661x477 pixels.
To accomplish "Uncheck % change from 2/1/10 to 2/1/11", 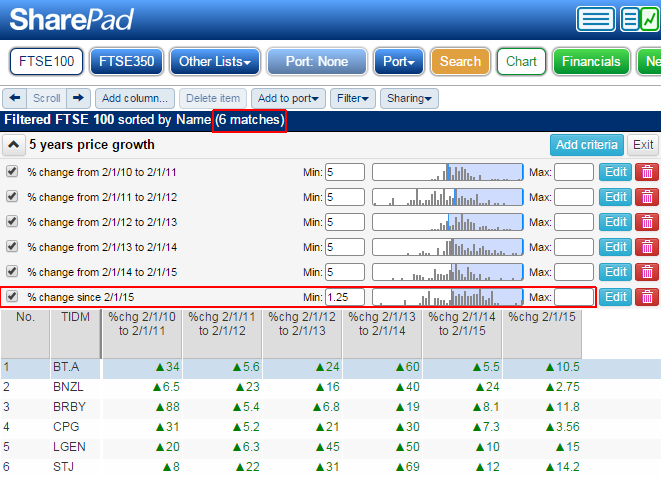I will pos(12,172).
